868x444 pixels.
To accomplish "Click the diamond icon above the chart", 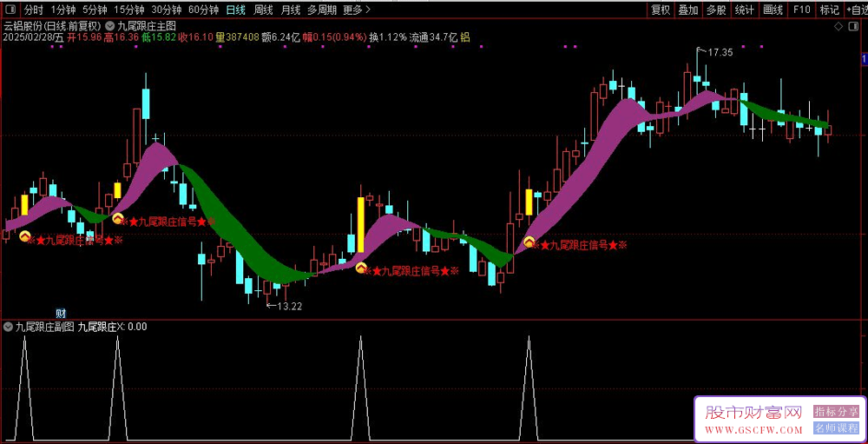I will 838,25.
